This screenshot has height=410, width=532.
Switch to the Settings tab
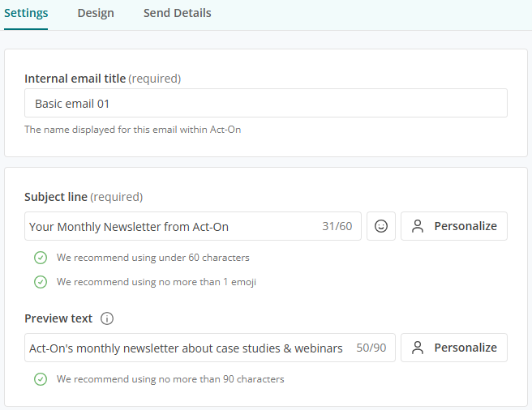[x=26, y=13]
